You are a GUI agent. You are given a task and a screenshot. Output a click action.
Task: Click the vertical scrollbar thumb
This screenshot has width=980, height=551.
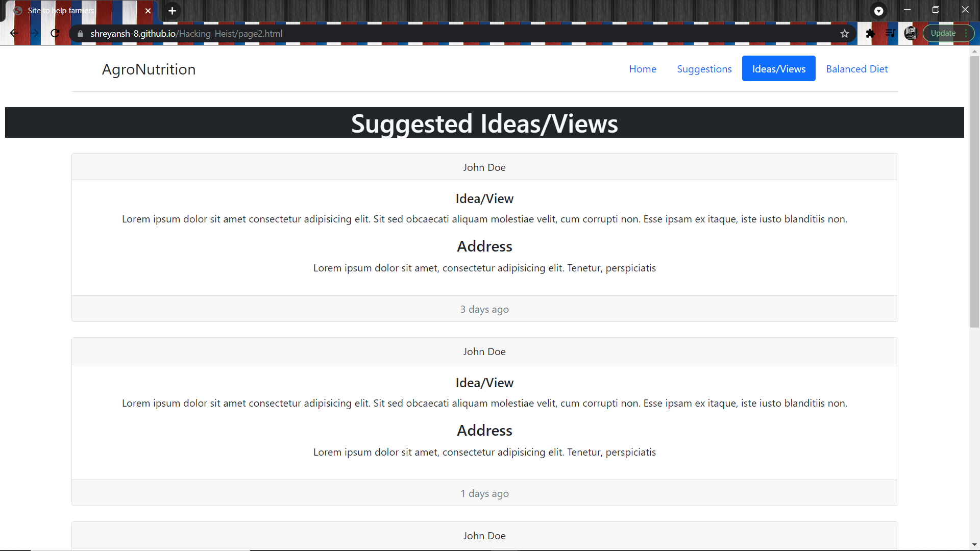click(974, 191)
